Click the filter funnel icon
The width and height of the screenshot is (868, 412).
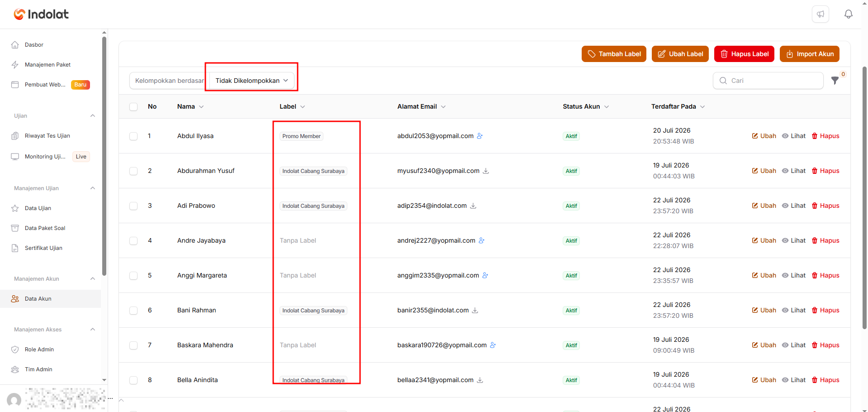pyautogui.click(x=835, y=81)
